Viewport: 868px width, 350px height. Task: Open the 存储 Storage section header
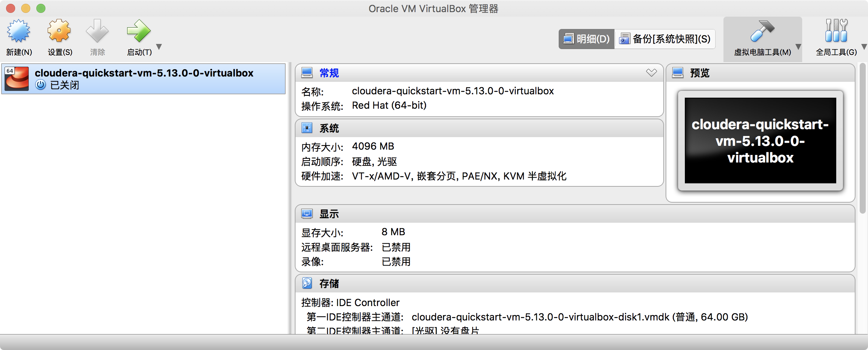coord(329,283)
